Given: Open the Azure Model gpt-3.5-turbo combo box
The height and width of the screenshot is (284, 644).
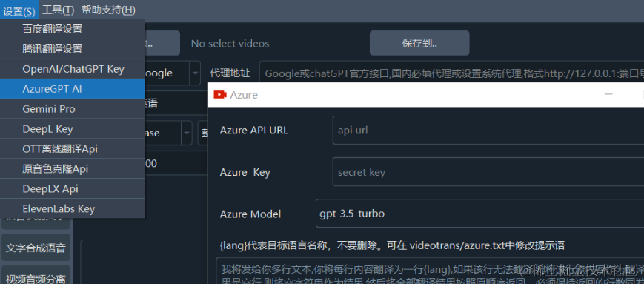Looking at the screenshot, I should point(479,214).
